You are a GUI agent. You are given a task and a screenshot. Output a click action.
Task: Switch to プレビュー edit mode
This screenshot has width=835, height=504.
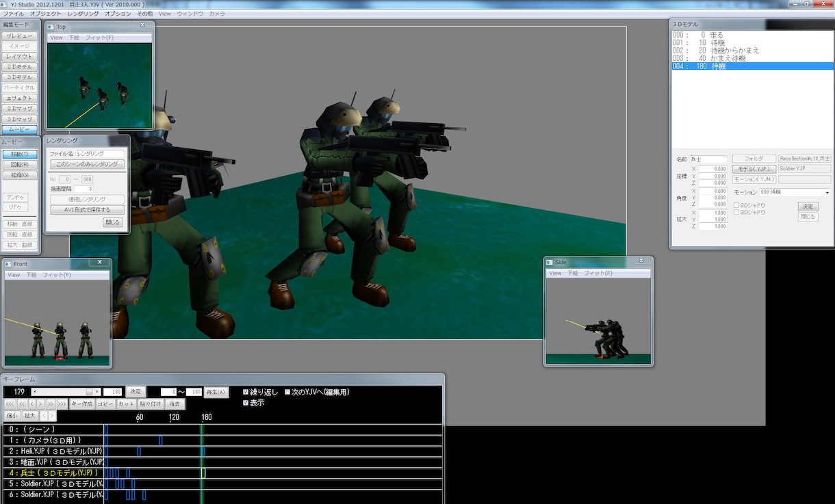pyautogui.click(x=19, y=36)
